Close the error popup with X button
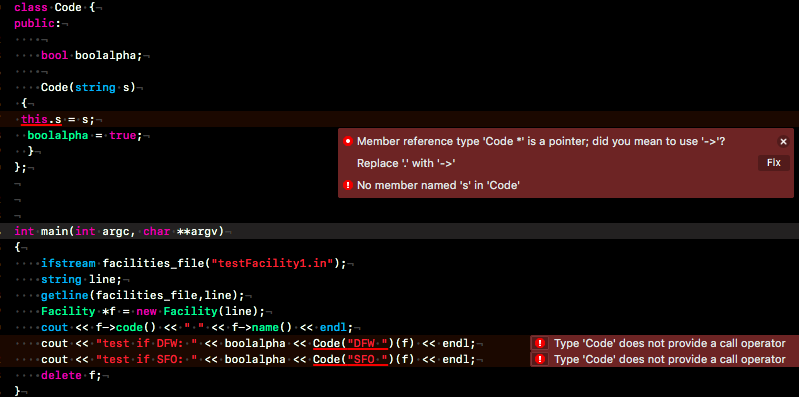The image size is (799, 397). click(x=784, y=142)
